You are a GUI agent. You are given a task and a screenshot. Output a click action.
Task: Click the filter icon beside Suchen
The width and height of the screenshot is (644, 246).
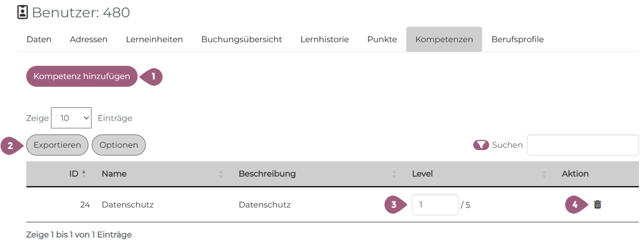[x=481, y=145]
